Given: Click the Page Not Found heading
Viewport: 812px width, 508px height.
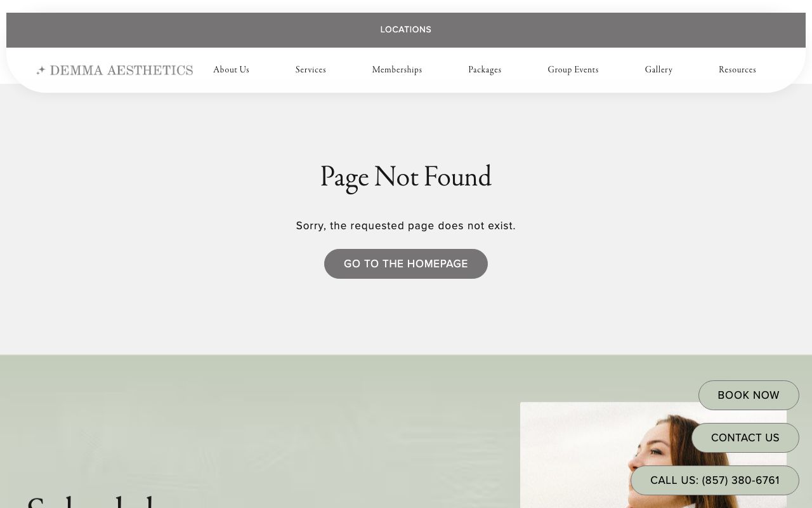Looking at the screenshot, I should (406, 177).
